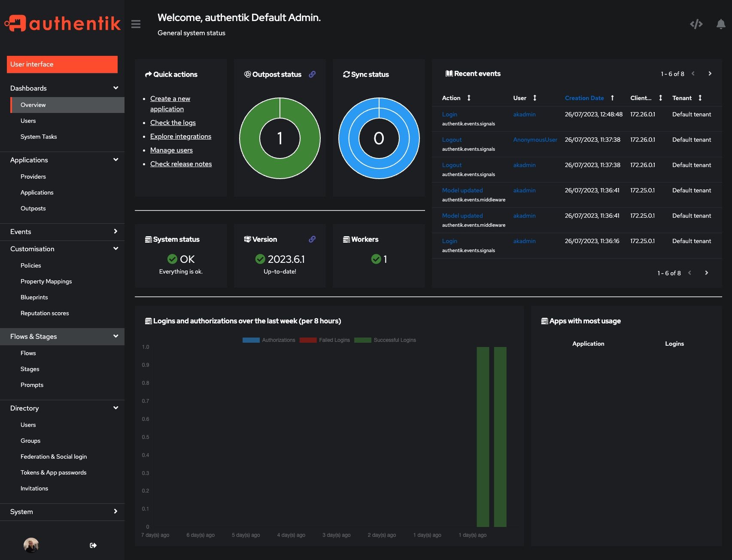Click the logout icon in sidebar footer
This screenshot has height=560, width=732.
pyautogui.click(x=93, y=545)
